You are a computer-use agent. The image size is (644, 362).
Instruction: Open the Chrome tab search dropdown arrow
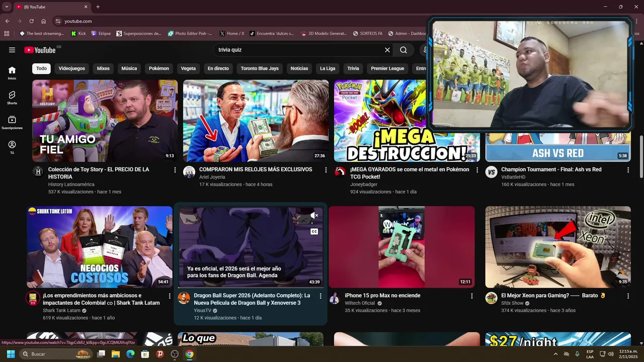(x=7, y=7)
